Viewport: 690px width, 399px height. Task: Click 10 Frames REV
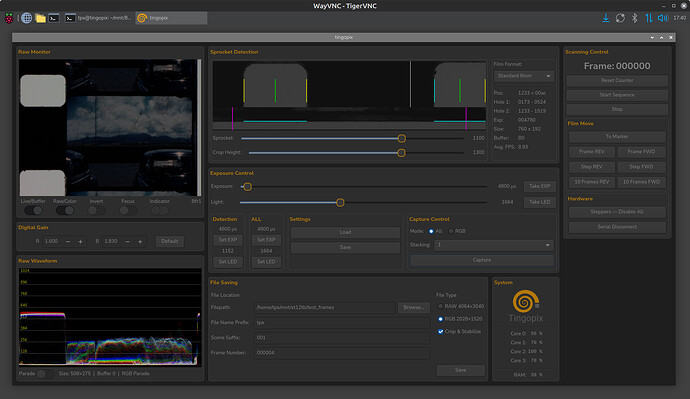pos(591,182)
